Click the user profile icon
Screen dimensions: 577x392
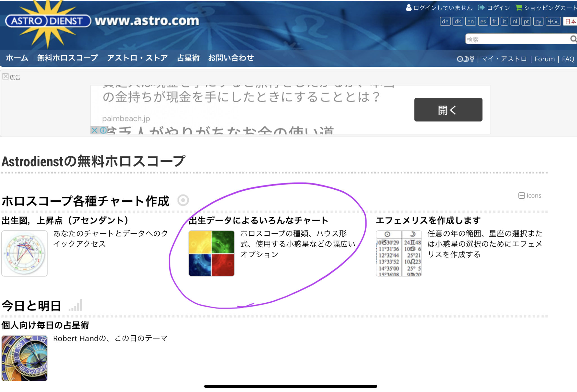[409, 8]
